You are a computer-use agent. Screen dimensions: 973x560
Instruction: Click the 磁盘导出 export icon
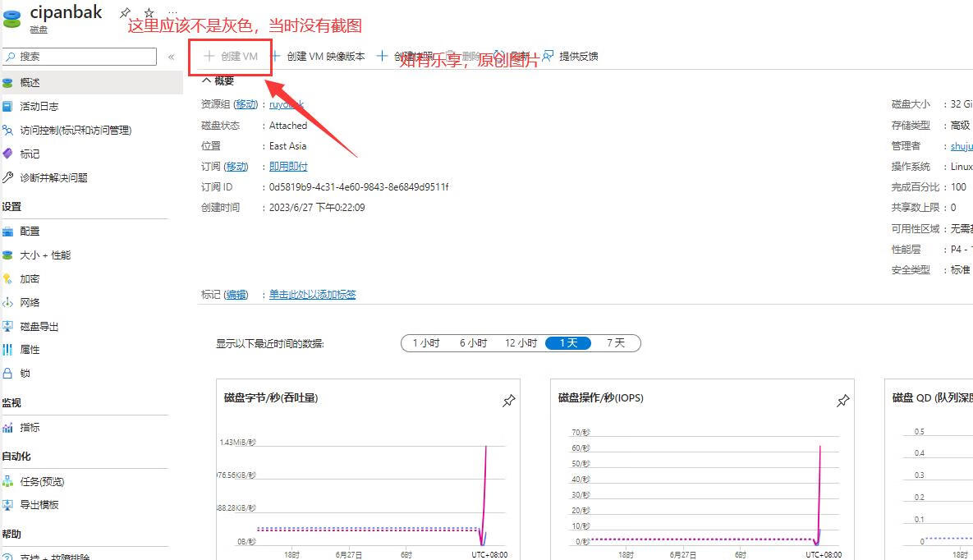click(7, 326)
